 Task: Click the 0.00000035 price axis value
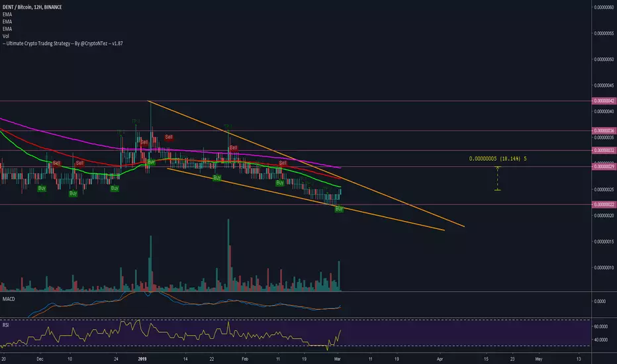(x=604, y=138)
